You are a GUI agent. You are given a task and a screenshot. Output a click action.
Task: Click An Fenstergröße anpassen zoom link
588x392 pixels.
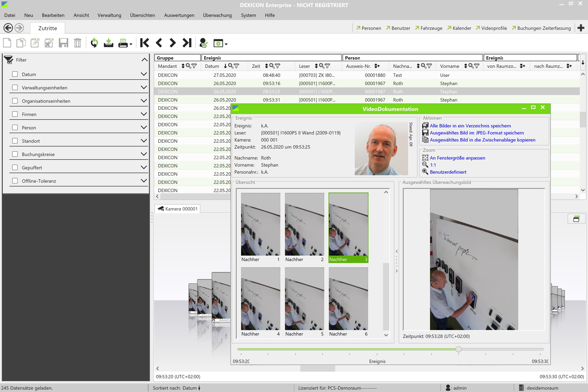coord(457,158)
